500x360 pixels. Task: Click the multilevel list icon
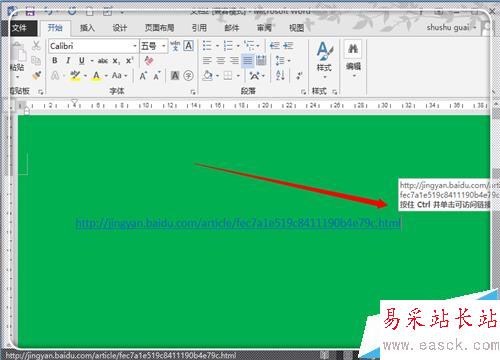click(249, 46)
